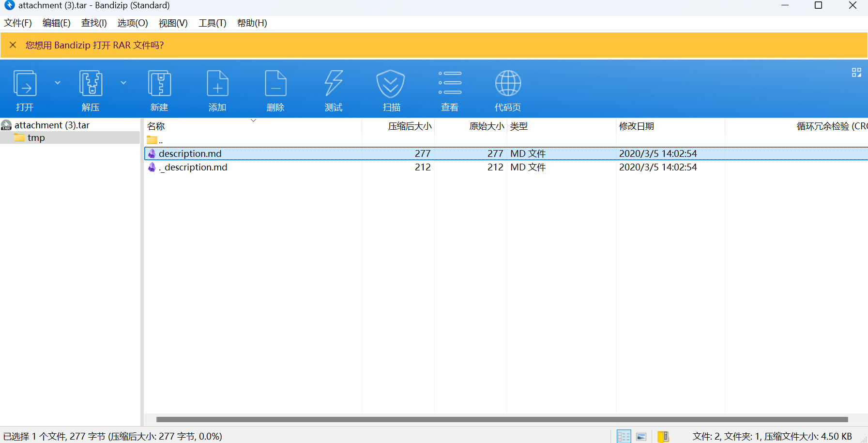Dismiss the yellow RAR notification with X

(13, 45)
